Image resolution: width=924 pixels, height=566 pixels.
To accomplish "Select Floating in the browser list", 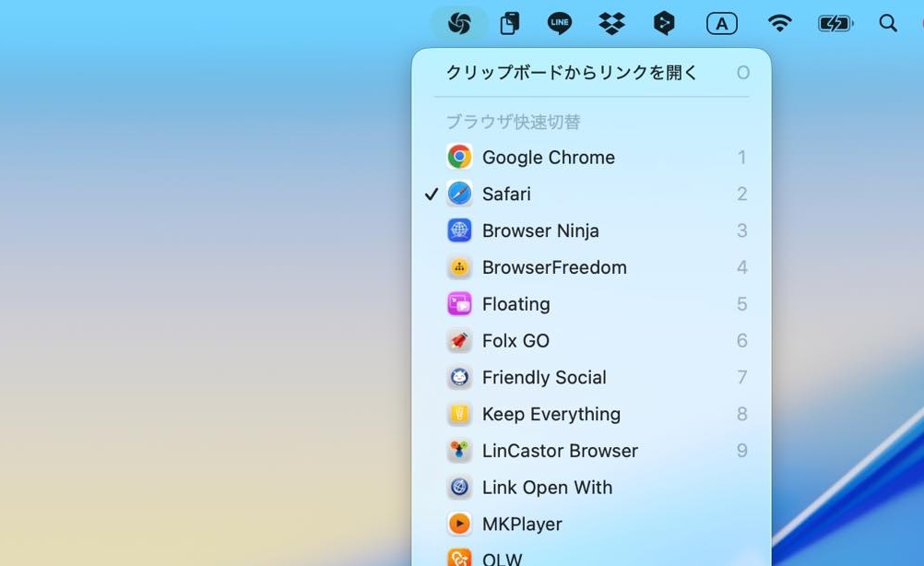I will point(515,304).
